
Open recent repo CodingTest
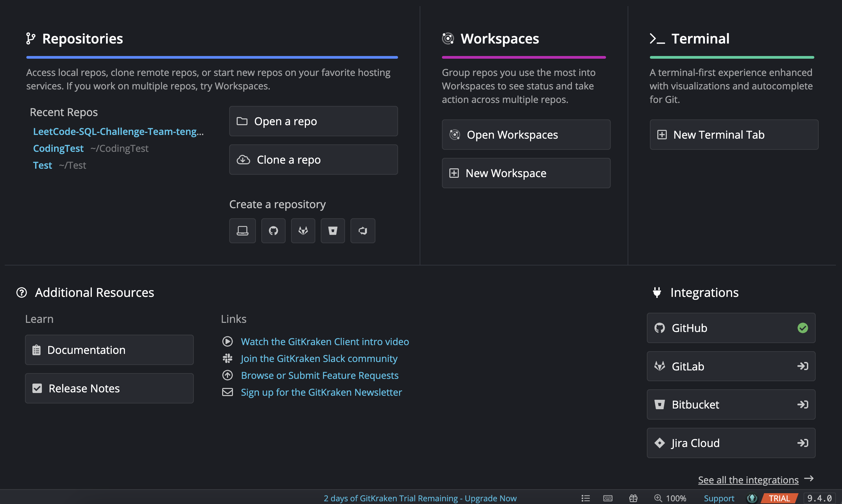58,148
